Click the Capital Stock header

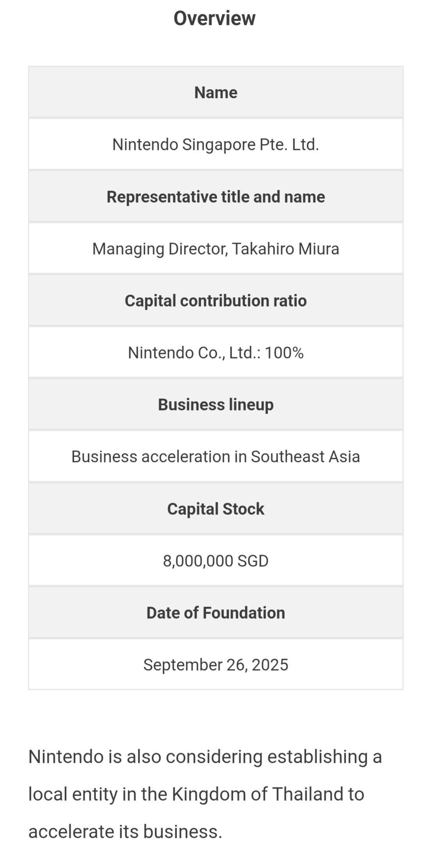(x=216, y=509)
